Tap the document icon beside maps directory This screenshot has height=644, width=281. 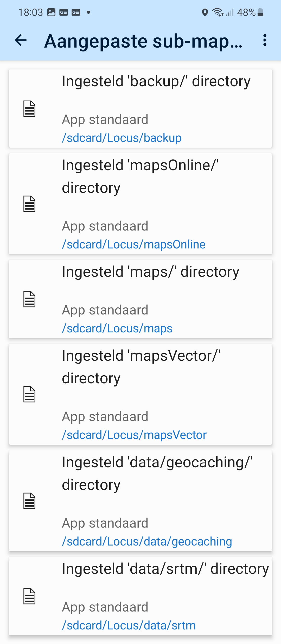pos(29,299)
